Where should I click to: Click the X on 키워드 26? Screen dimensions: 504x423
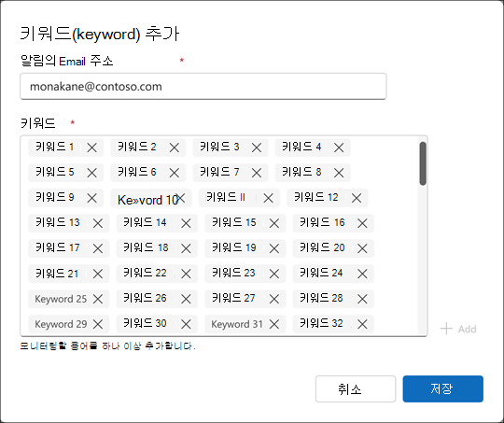(x=186, y=299)
